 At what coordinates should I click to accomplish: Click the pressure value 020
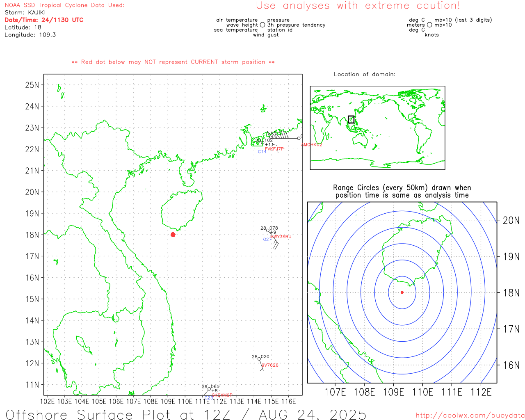point(265,357)
